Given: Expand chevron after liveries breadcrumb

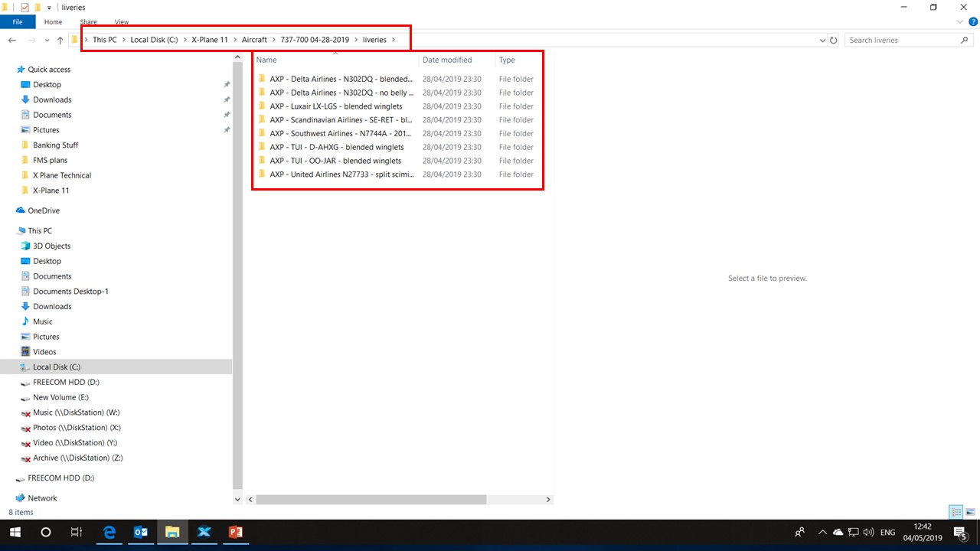Looking at the screenshot, I should click(x=394, y=40).
